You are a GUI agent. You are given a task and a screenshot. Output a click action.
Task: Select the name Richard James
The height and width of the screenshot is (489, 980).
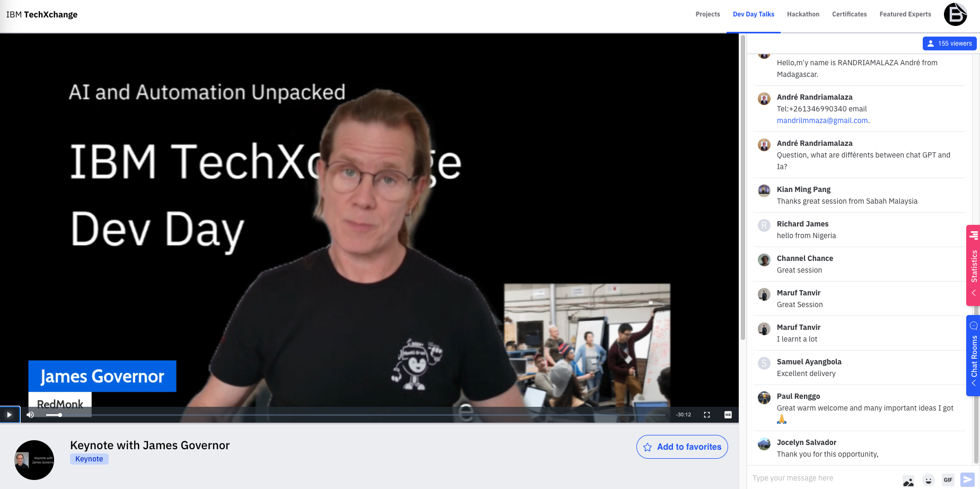802,224
